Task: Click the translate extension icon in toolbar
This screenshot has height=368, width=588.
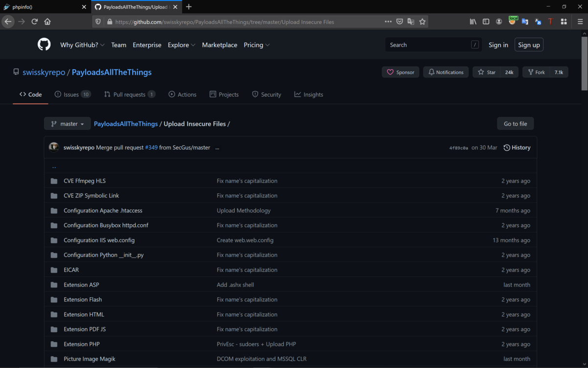Action: click(525, 22)
